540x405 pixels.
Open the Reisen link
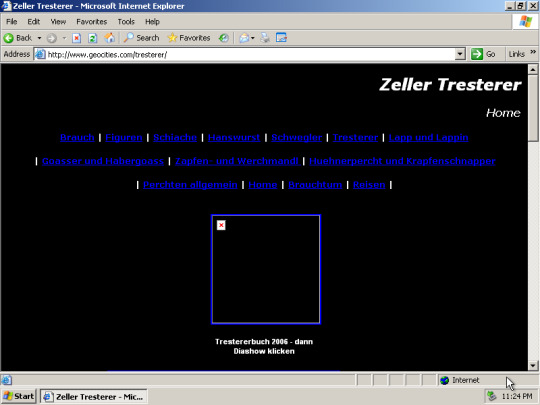pyautogui.click(x=369, y=185)
